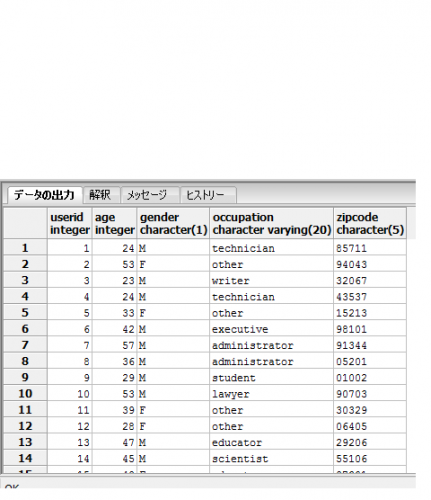Screen dimensions: 431x500
Task: Click zipcode cell 05201
Action: (370, 361)
